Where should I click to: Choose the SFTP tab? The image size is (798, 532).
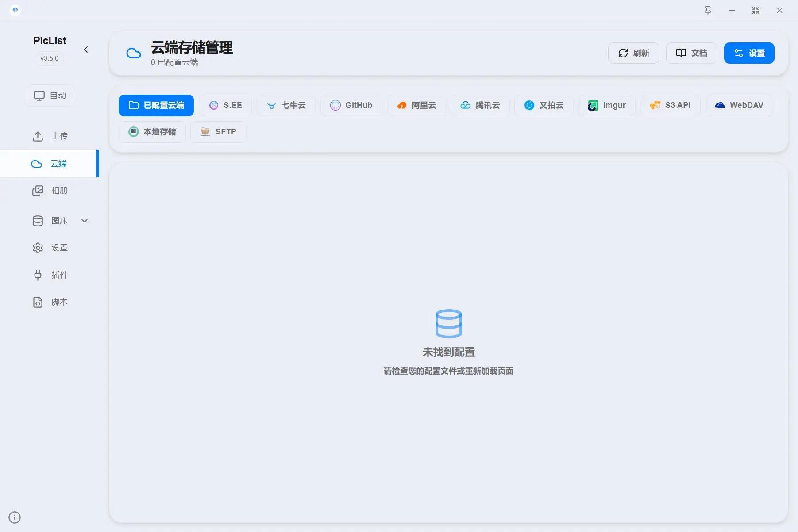coord(218,132)
